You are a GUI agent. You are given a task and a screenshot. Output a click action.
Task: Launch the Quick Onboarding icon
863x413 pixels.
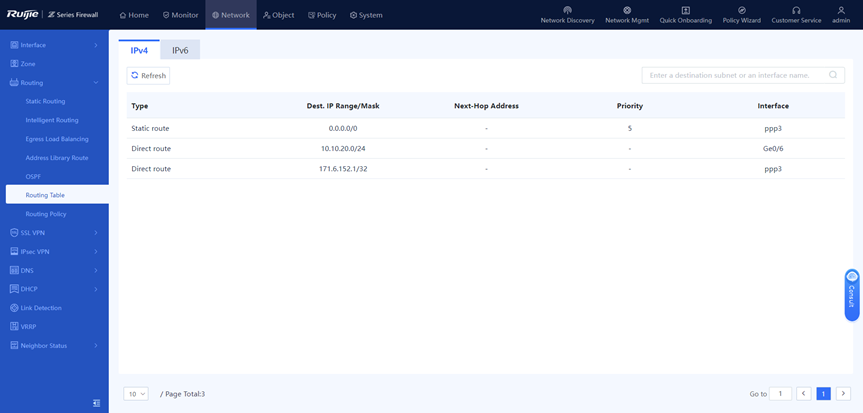[x=686, y=10]
